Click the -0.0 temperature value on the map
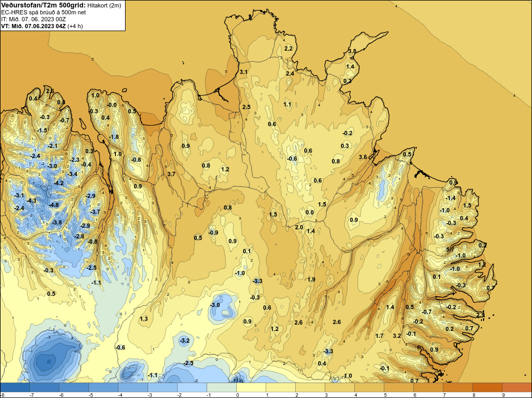Viewport: 532px width, 398px height. 112,105
